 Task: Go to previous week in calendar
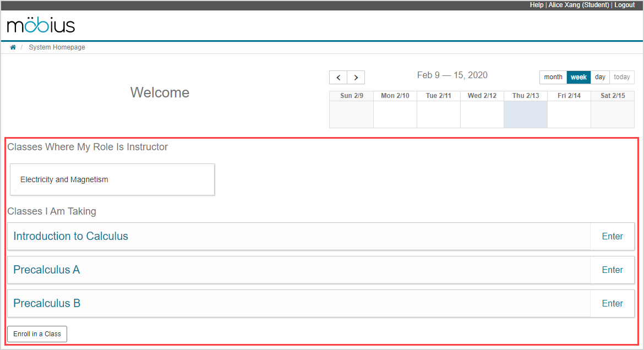pos(338,78)
